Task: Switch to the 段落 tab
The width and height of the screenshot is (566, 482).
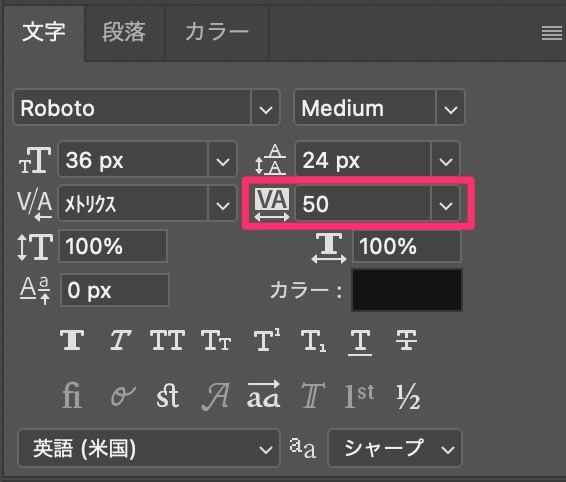Action: [x=124, y=32]
